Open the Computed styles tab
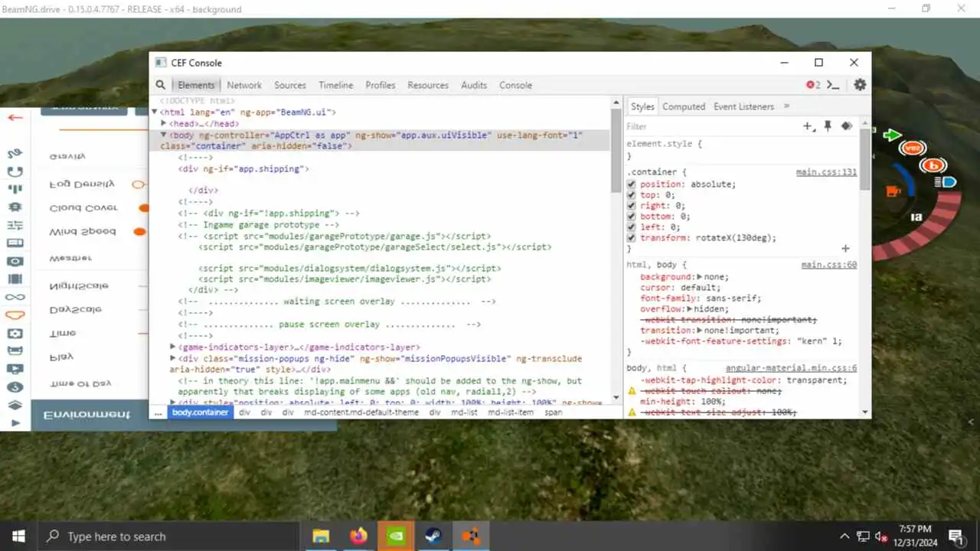This screenshot has width=980, height=551. (684, 106)
